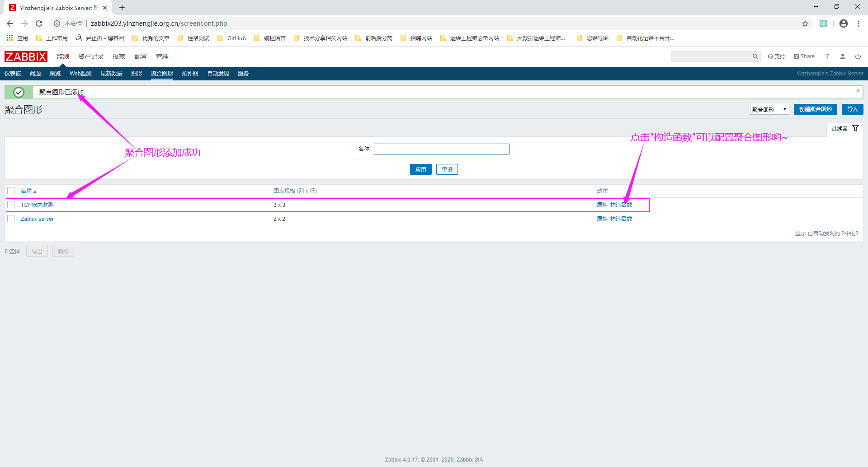The image size is (868, 467).
Task: Check the TCP状态监测 row checkbox
Action: (x=11, y=205)
